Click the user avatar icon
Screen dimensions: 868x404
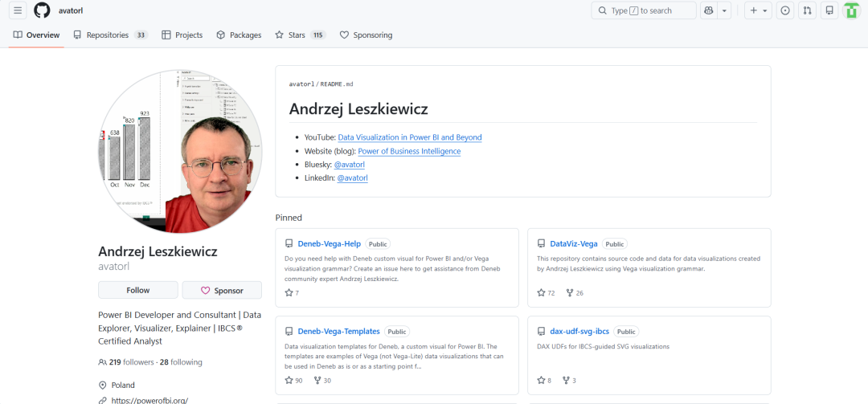click(x=851, y=10)
